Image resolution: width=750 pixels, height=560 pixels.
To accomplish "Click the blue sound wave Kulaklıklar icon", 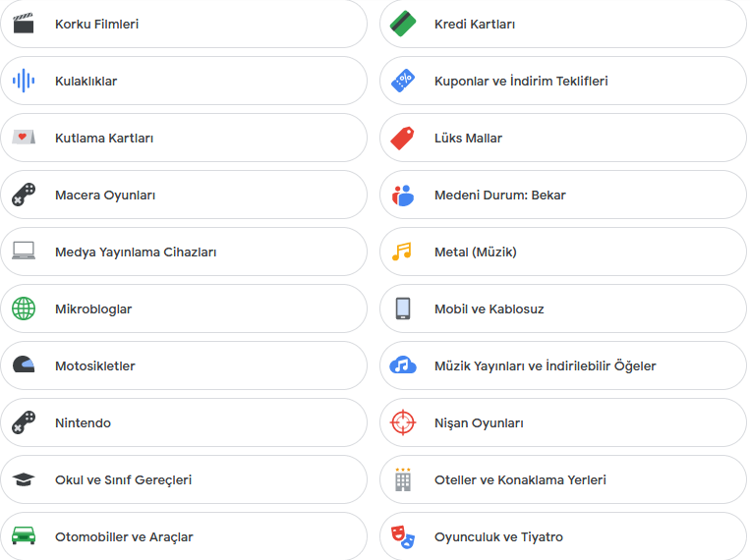I will pos(24,81).
